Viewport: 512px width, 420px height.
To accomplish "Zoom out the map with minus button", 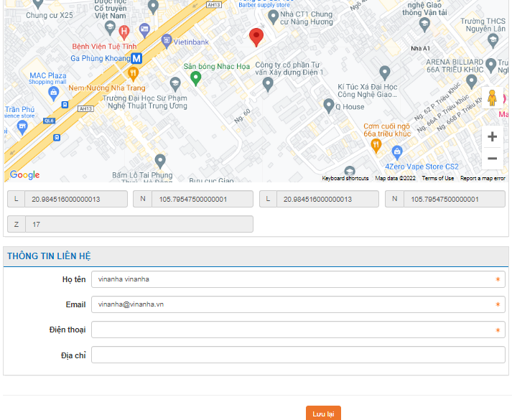I will [493, 159].
